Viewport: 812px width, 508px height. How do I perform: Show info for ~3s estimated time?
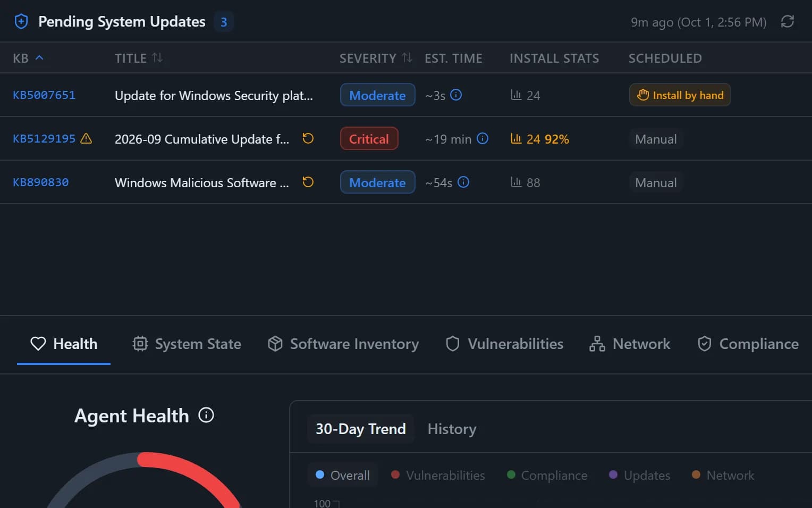[456, 95]
